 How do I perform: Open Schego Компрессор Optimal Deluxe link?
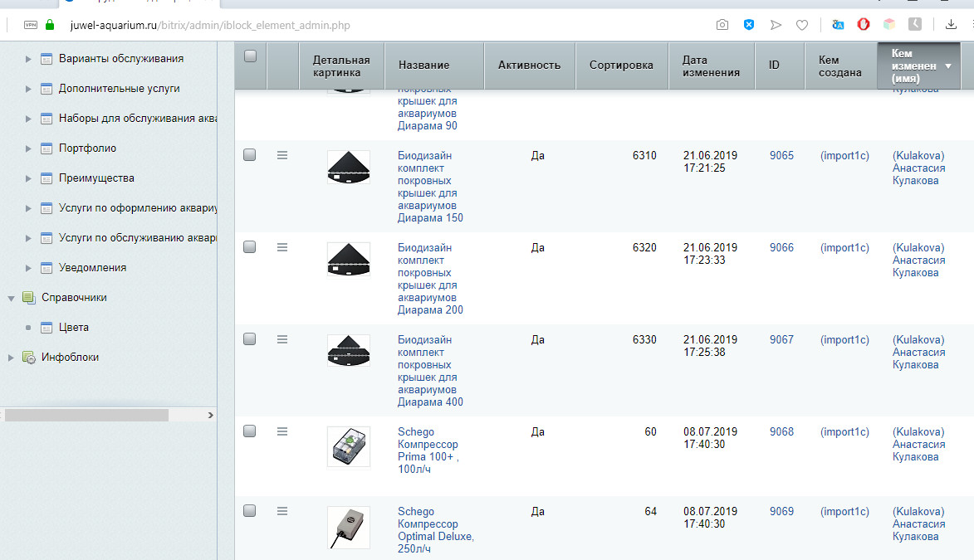coord(435,530)
